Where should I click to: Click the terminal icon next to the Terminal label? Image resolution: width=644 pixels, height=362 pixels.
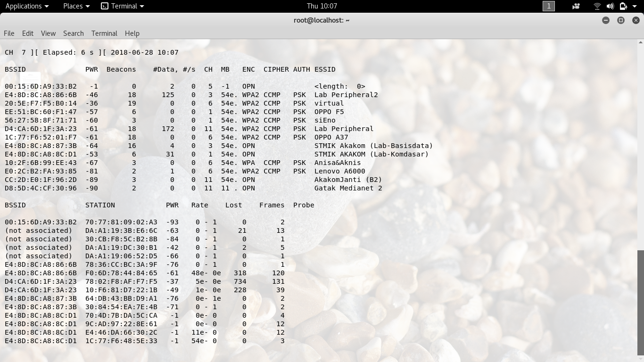[105, 6]
